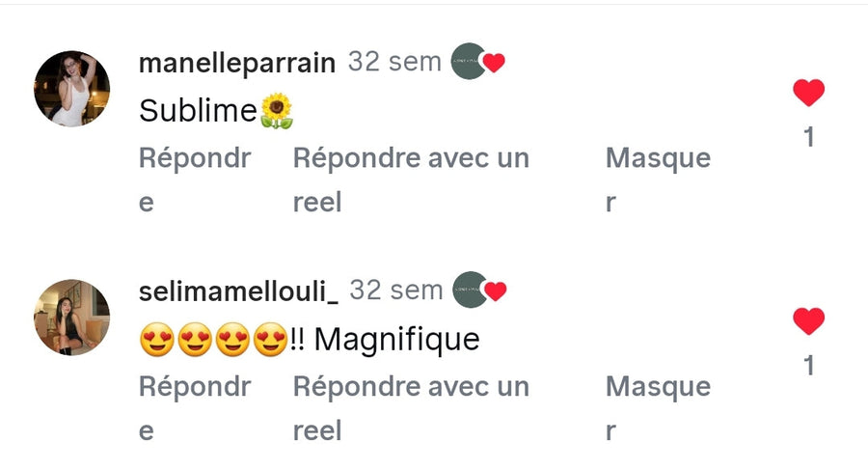Reply to the "Magnifique" comment
This screenshot has width=868, height=470.
pyautogui.click(x=195, y=387)
